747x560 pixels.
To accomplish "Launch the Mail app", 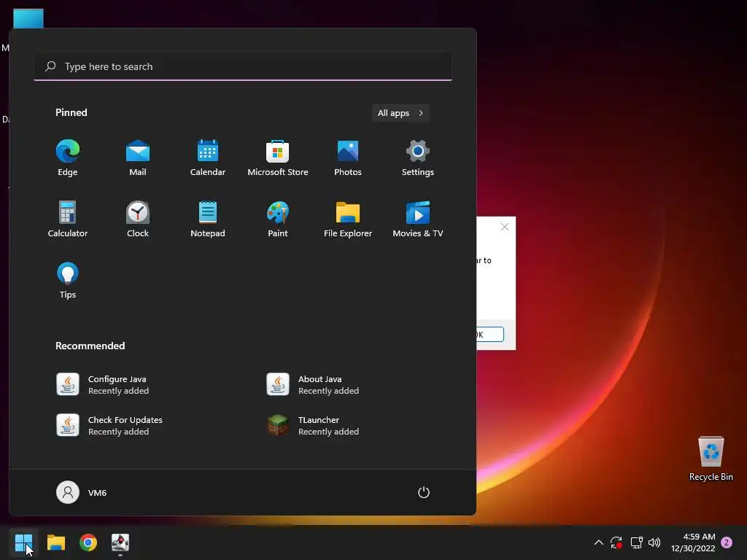I will pyautogui.click(x=138, y=158).
